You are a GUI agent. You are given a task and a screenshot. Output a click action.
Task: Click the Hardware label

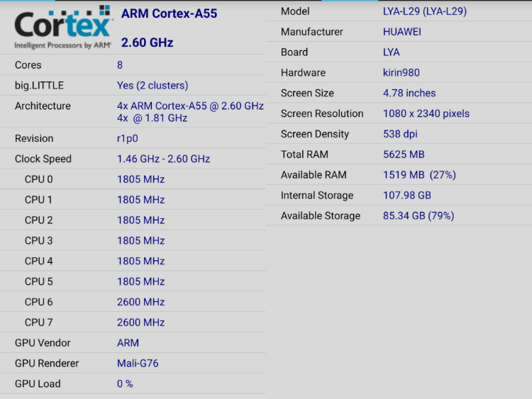point(303,72)
